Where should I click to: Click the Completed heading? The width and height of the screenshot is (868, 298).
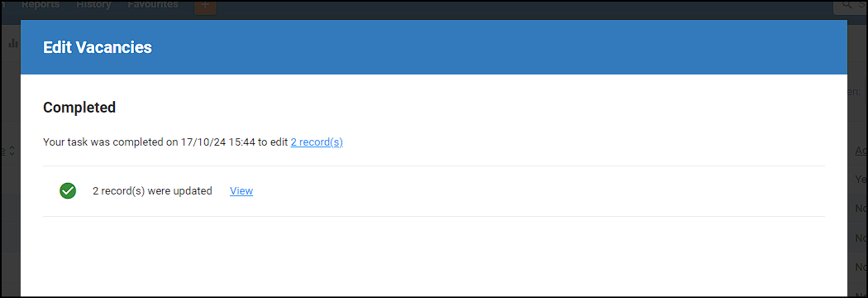click(79, 108)
